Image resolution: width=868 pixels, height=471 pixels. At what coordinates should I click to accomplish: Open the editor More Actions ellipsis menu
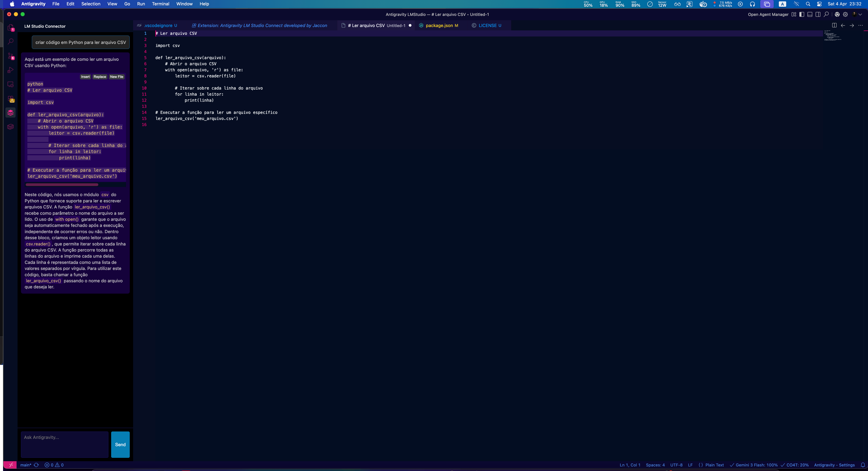[861, 25]
